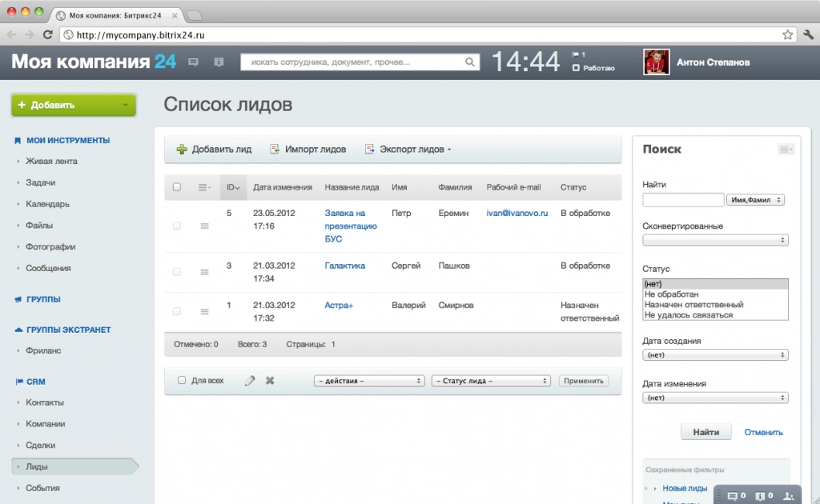The height and width of the screenshot is (504, 820).
Task: Open the – Статус лида – dropdown
Action: 491,381
